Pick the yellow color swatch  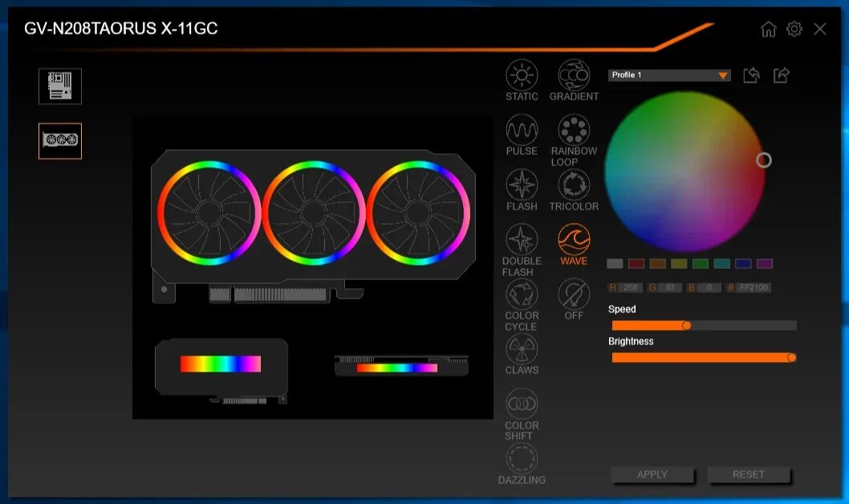point(679,264)
